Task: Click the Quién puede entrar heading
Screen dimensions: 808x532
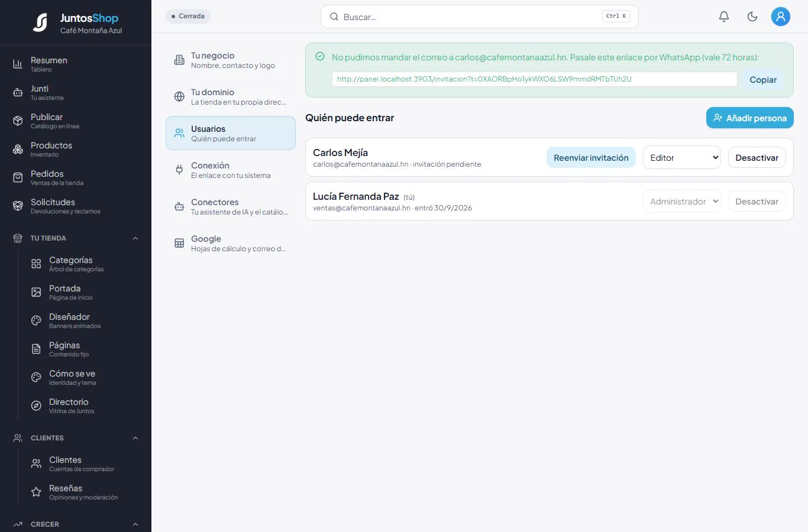Action: pos(350,118)
